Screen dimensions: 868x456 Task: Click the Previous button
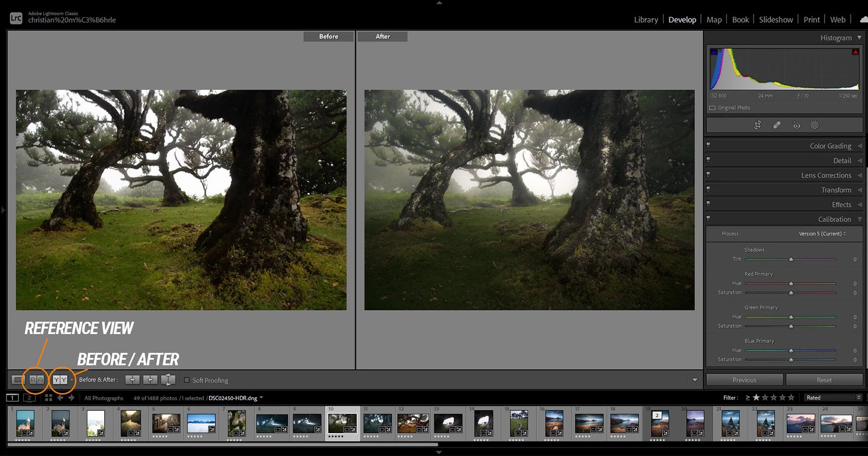coord(744,380)
